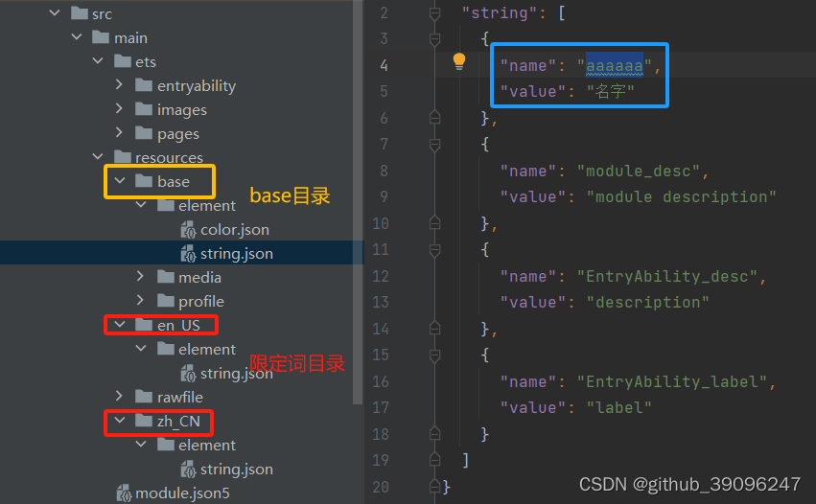Click fold end marker at line 14
This screenshot has height=504, width=816.
[434, 329]
